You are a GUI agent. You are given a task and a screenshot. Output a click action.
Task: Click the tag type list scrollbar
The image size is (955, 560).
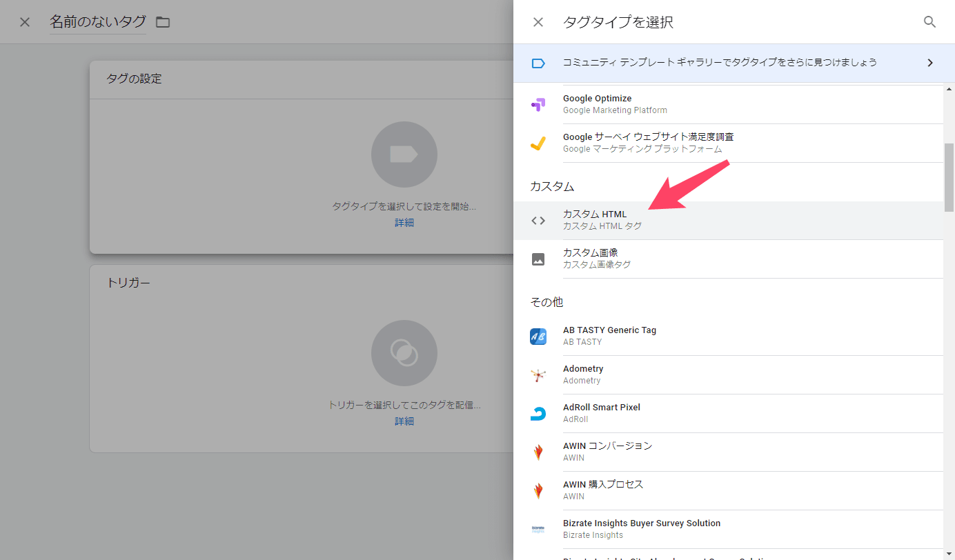coord(949,177)
